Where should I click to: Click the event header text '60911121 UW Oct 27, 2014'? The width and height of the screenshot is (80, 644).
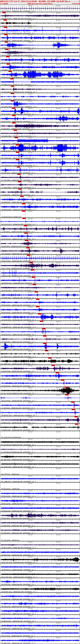12,1
